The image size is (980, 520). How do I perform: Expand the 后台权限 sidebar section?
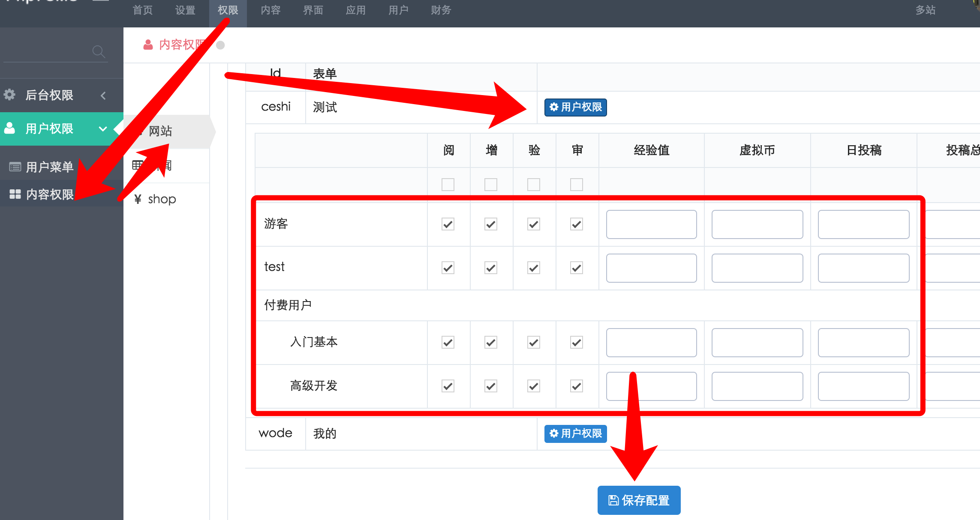(x=103, y=95)
